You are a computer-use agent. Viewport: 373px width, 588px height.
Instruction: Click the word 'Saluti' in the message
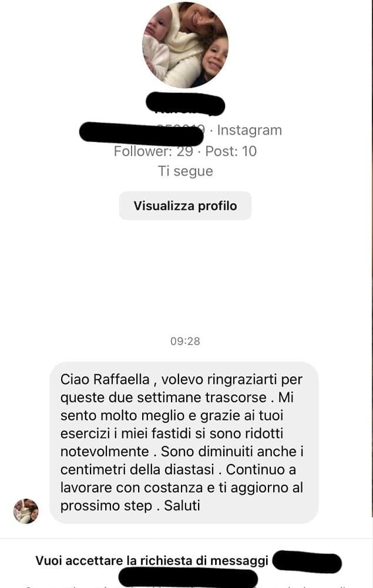tap(182, 506)
